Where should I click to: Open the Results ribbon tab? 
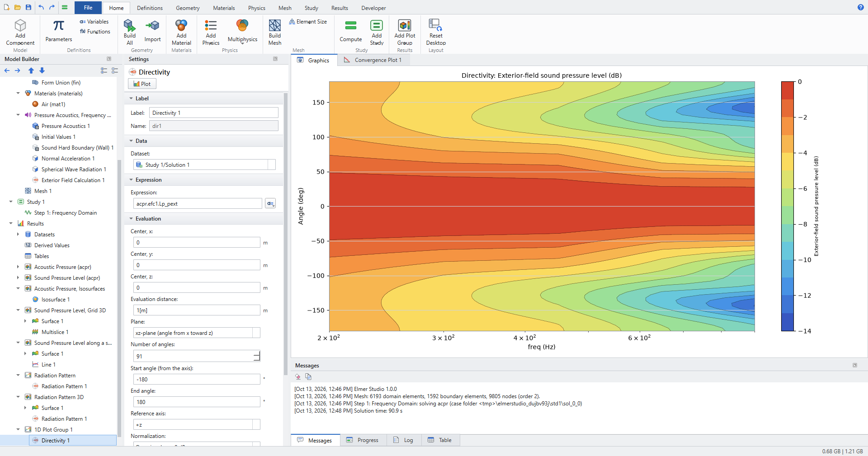(340, 8)
